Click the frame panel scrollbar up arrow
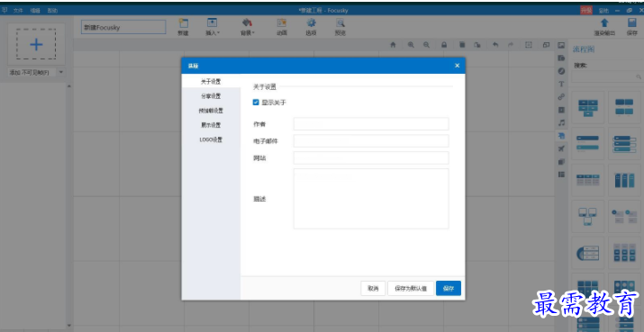 [69, 85]
